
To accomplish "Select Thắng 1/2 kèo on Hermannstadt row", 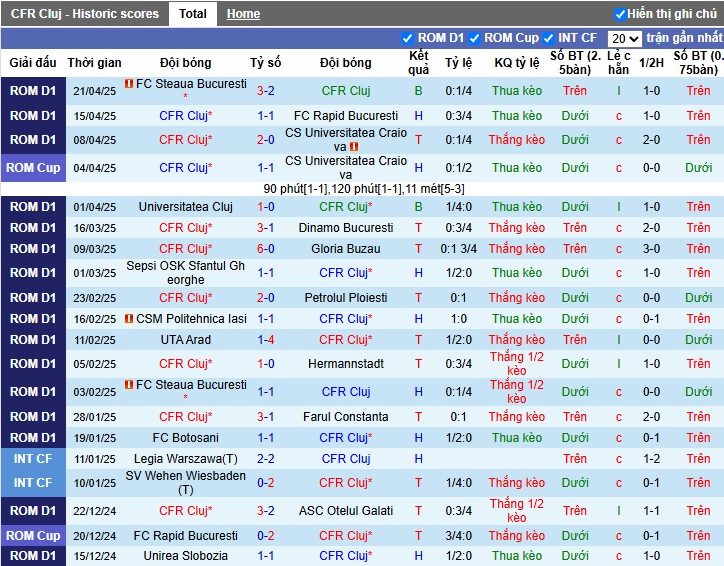I will tap(517, 364).
